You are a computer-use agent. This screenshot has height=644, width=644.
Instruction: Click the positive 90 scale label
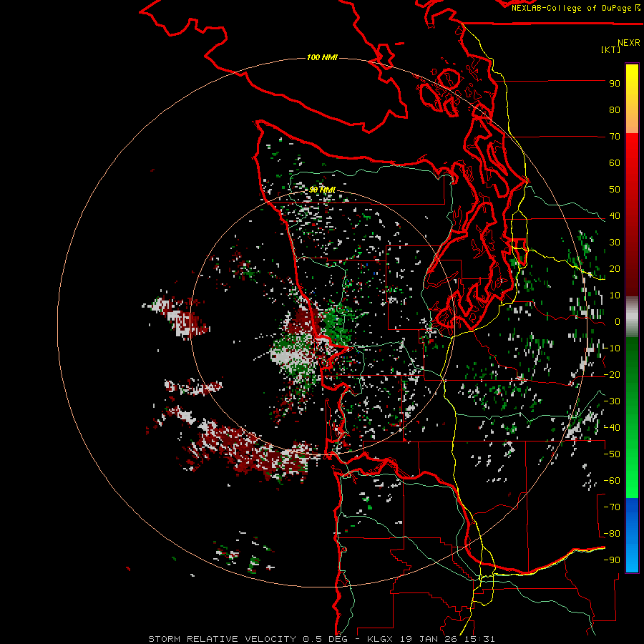tap(615, 84)
